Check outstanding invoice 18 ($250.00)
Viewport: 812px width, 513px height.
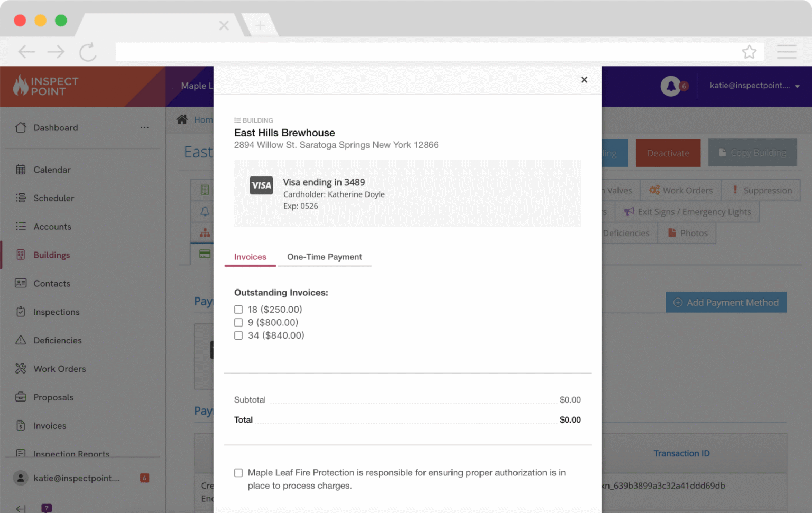click(x=238, y=309)
